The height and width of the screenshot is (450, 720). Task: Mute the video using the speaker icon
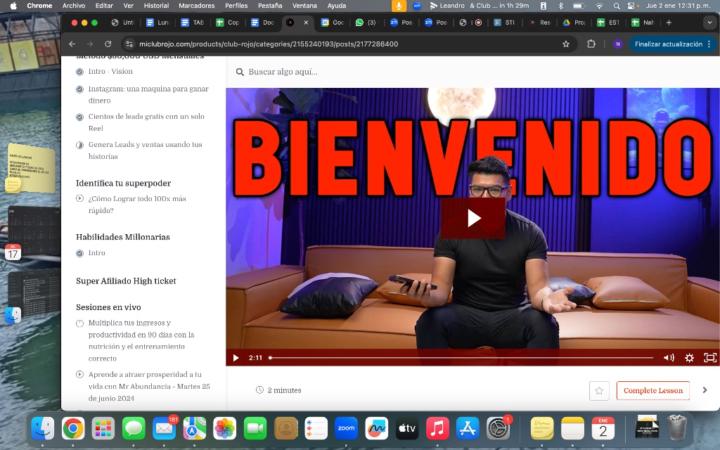(x=669, y=358)
